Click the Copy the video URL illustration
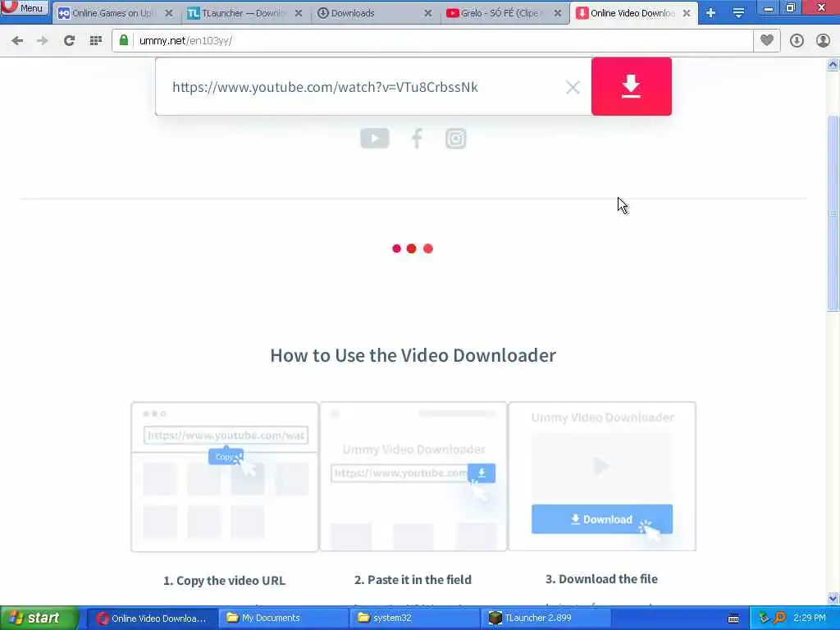840x630 pixels. [x=225, y=477]
